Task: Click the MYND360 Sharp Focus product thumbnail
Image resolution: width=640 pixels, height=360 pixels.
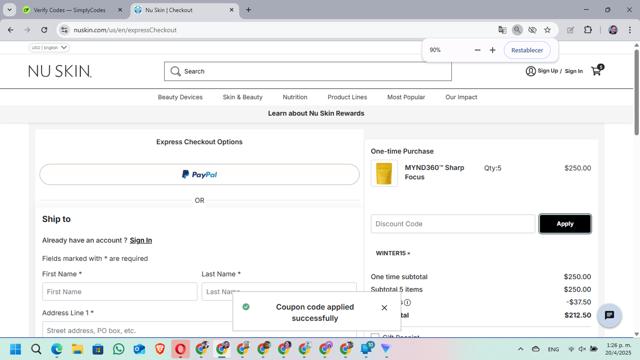Action: click(384, 173)
